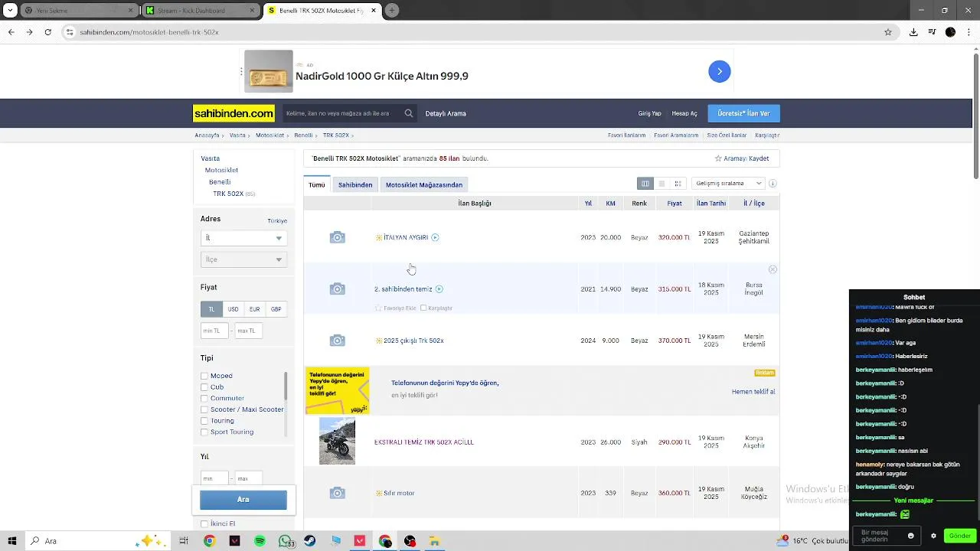Go back to previous page

pos(11,32)
